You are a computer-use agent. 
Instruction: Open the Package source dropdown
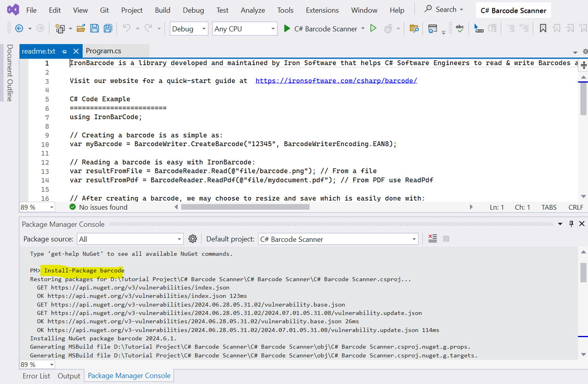(130, 239)
